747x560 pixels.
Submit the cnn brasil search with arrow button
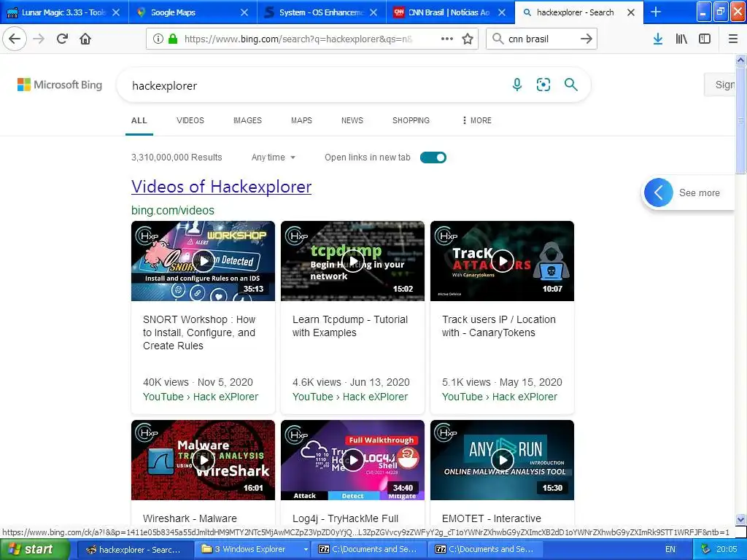[x=587, y=39]
